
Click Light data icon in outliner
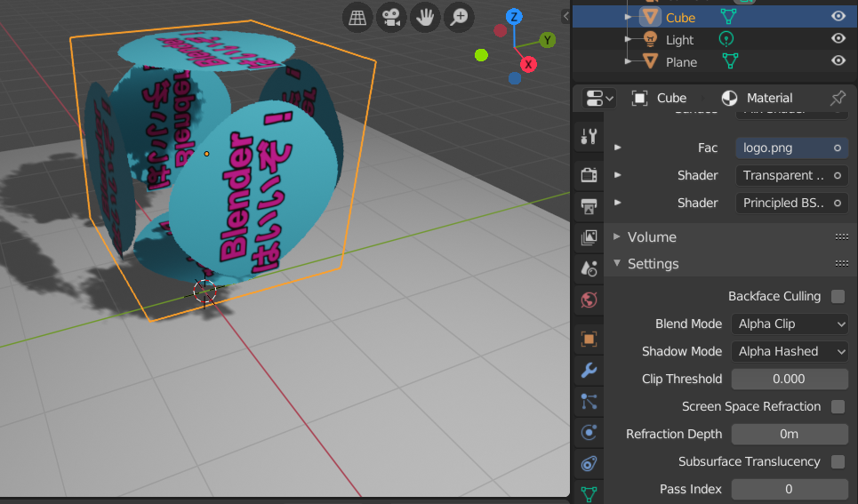(x=726, y=39)
